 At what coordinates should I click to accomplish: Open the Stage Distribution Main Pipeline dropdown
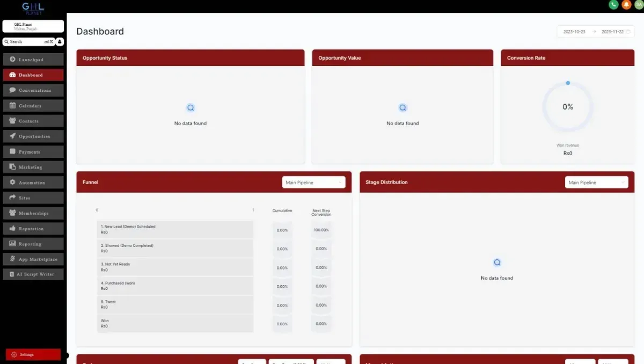click(x=597, y=183)
